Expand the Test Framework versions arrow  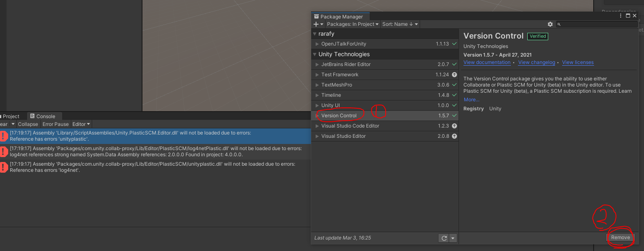317,75
